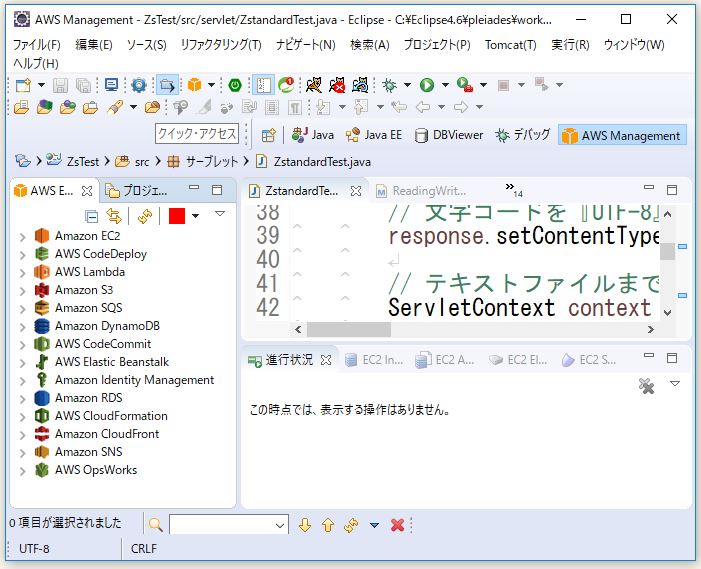
Task: Open the Progress view menu triangle
Action: point(675,384)
